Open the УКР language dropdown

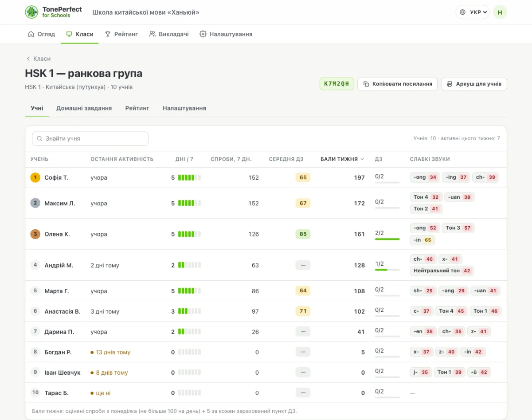[x=473, y=12]
